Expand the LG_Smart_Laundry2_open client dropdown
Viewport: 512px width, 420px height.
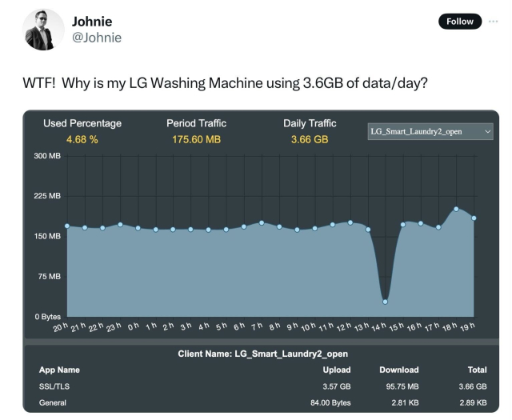coord(430,131)
